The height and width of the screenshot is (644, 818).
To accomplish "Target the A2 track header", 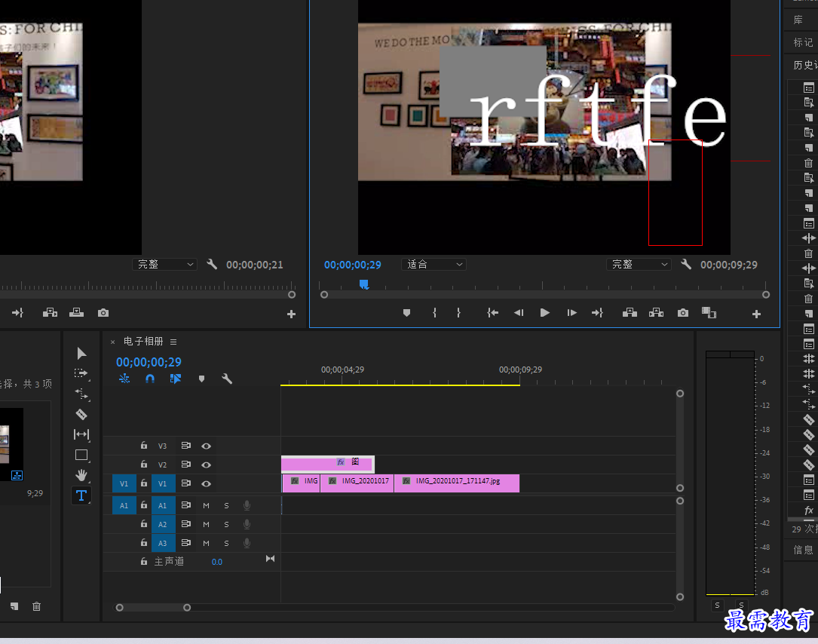I will click(164, 524).
